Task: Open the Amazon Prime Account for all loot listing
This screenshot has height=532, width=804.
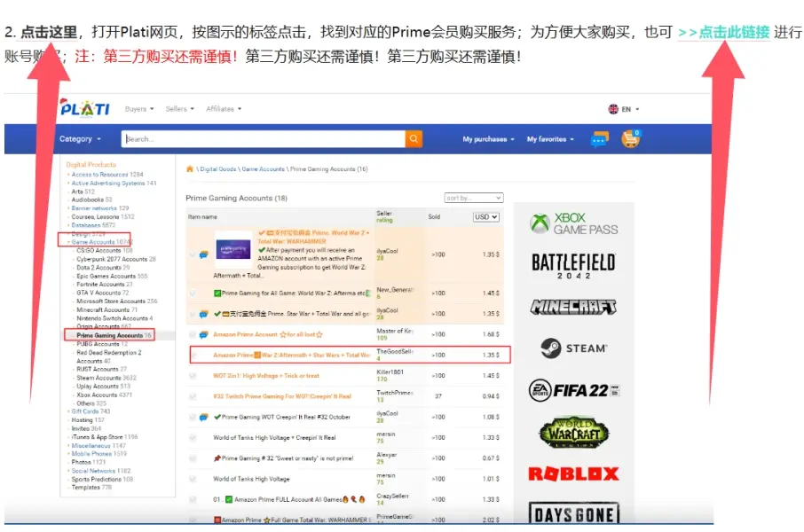Action: 268,334
